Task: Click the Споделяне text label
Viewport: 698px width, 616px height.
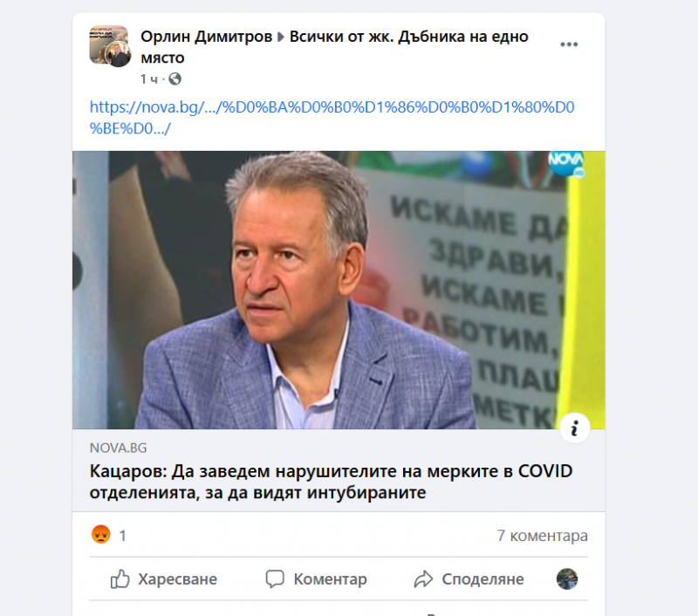Action: click(x=482, y=579)
